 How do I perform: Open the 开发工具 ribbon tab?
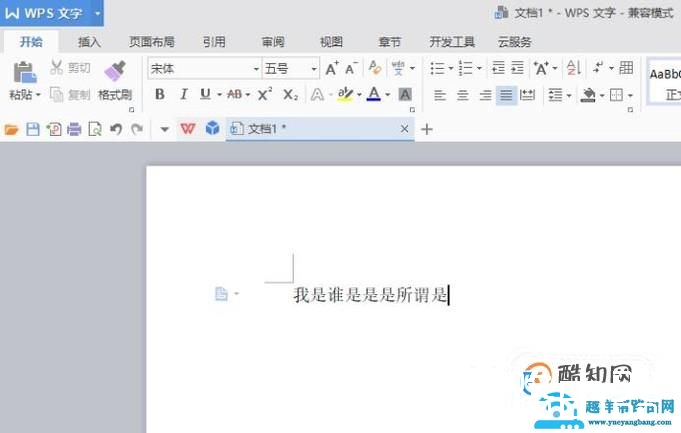(452, 42)
